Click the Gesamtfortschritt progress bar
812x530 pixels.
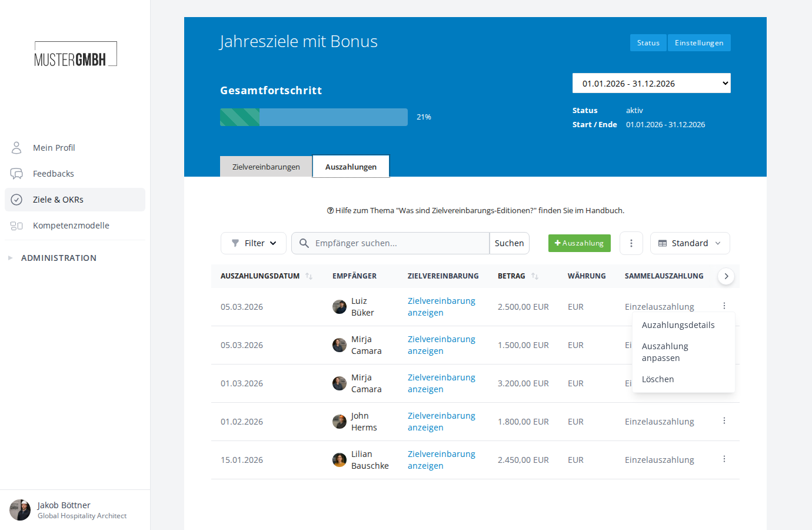314,117
